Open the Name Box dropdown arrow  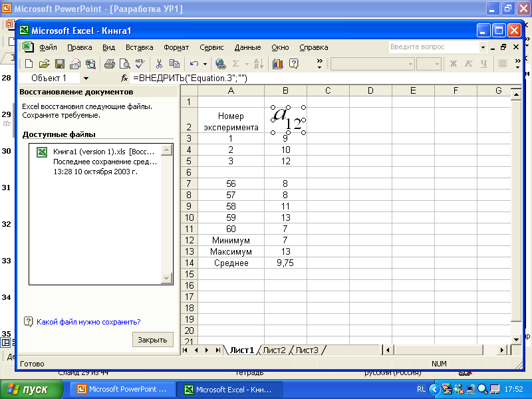pyautogui.click(x=86, y=78)
